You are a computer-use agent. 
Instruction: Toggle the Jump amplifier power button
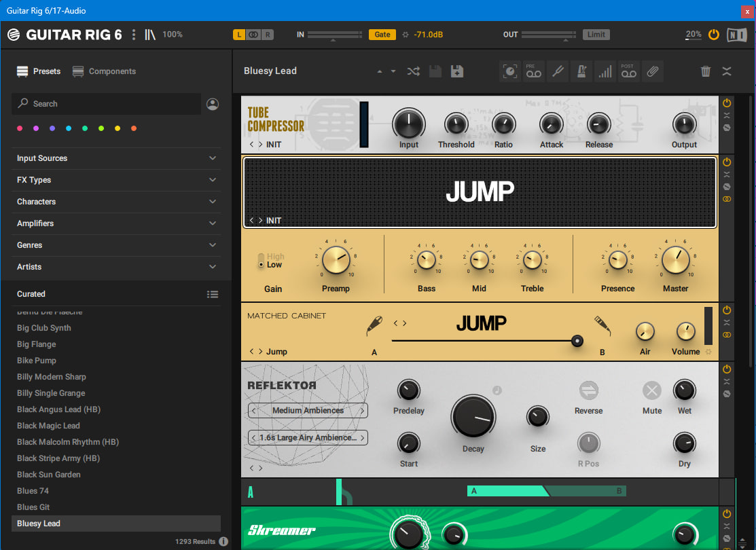point(727,162)
